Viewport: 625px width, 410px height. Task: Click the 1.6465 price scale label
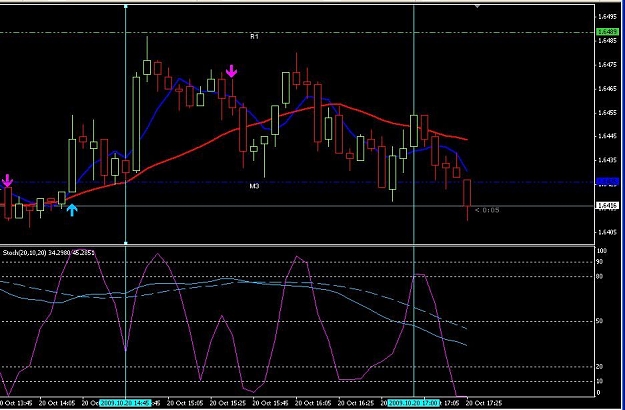coord(608,88)
